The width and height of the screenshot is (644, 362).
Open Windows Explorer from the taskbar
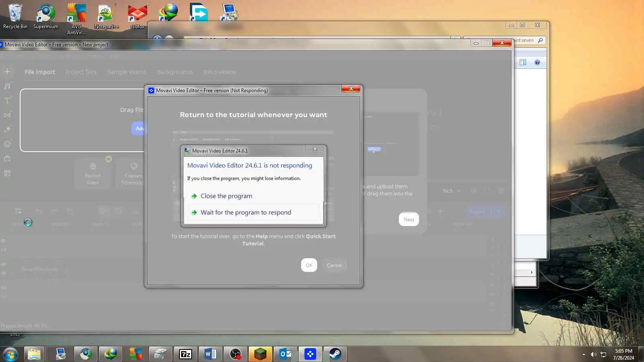coord(34,354)
